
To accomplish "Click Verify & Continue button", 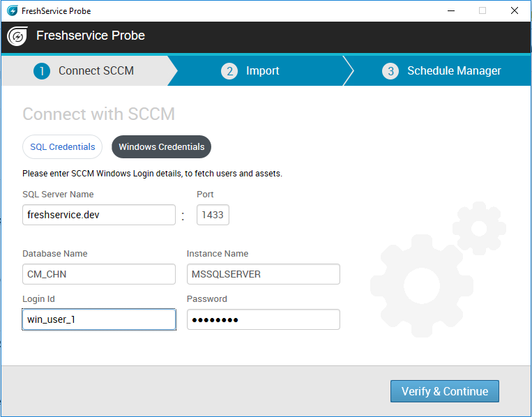I will [444, 391].
